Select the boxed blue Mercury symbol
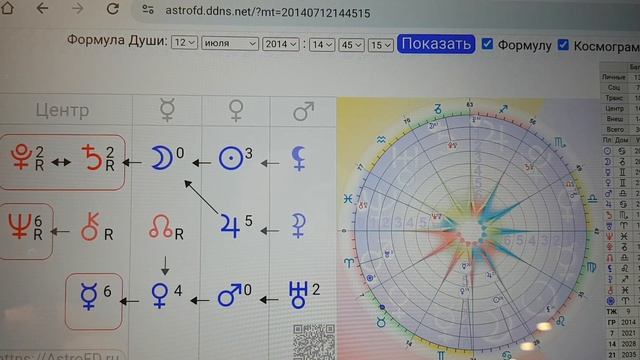This screenshot has width=640, height=360. pyautogui.click(x=89, y=297)
